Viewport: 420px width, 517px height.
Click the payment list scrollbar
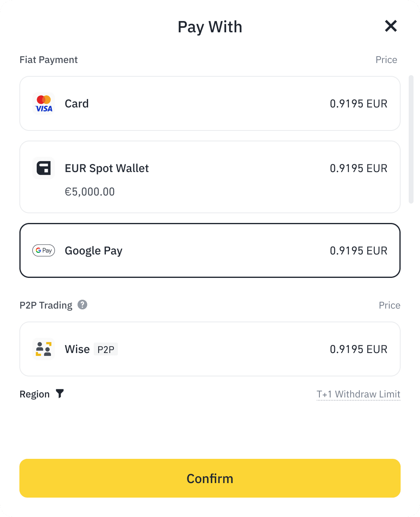(411, 139)
